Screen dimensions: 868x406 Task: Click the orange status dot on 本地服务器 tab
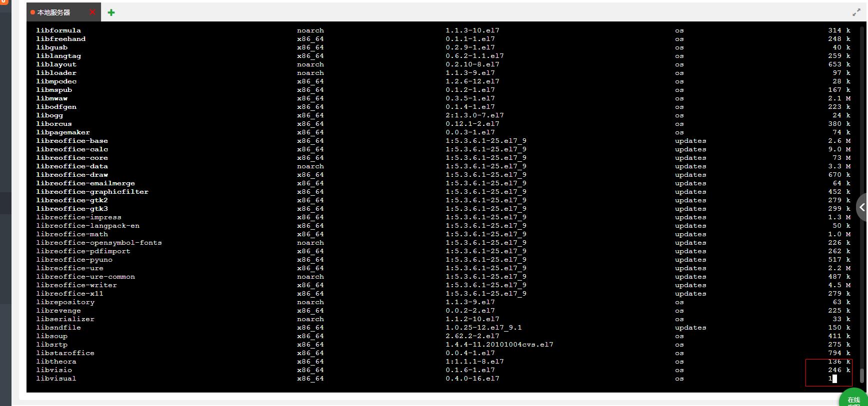[33, 12]
